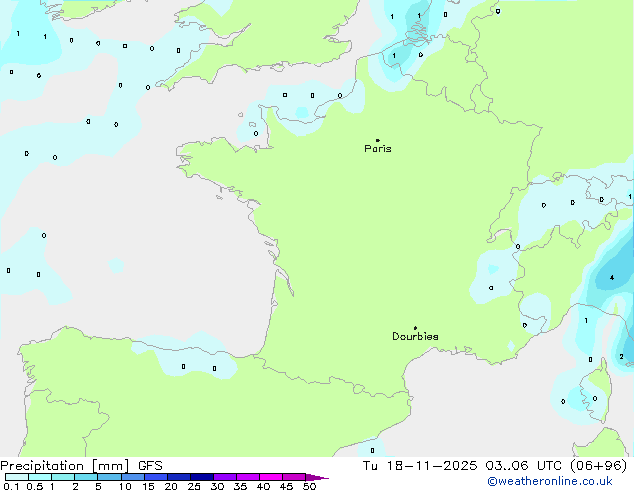Select the 2–5 mm legend color swatch
This screenshot has height=490, width=634.
tap(86, 477)
